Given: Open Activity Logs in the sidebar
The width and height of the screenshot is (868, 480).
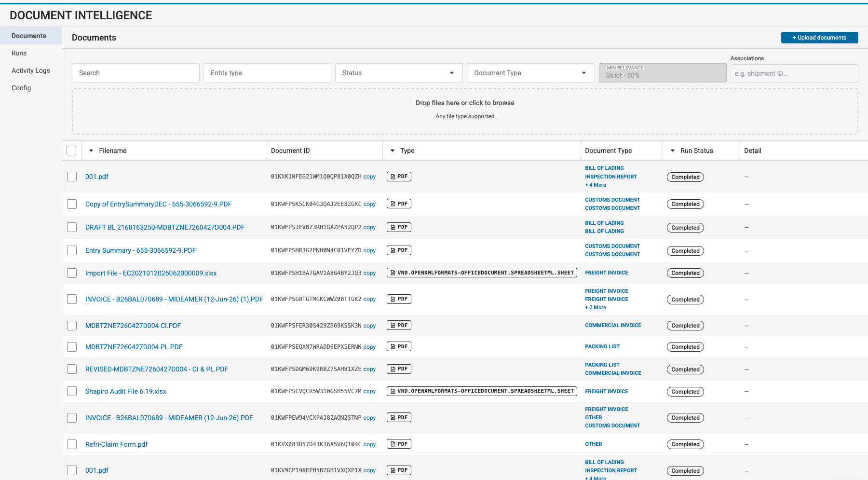Looking at the screenshot, I should tap(31, 70).
